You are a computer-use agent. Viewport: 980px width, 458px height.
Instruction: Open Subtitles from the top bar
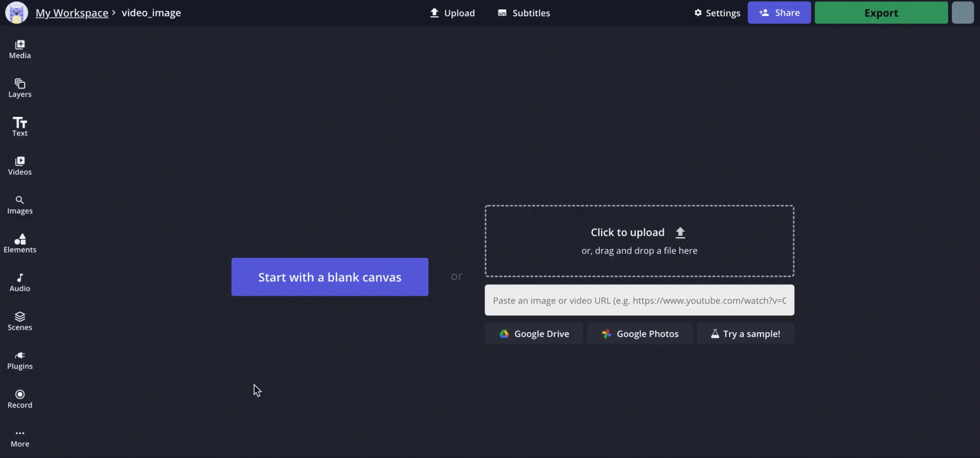pos(524,13)
